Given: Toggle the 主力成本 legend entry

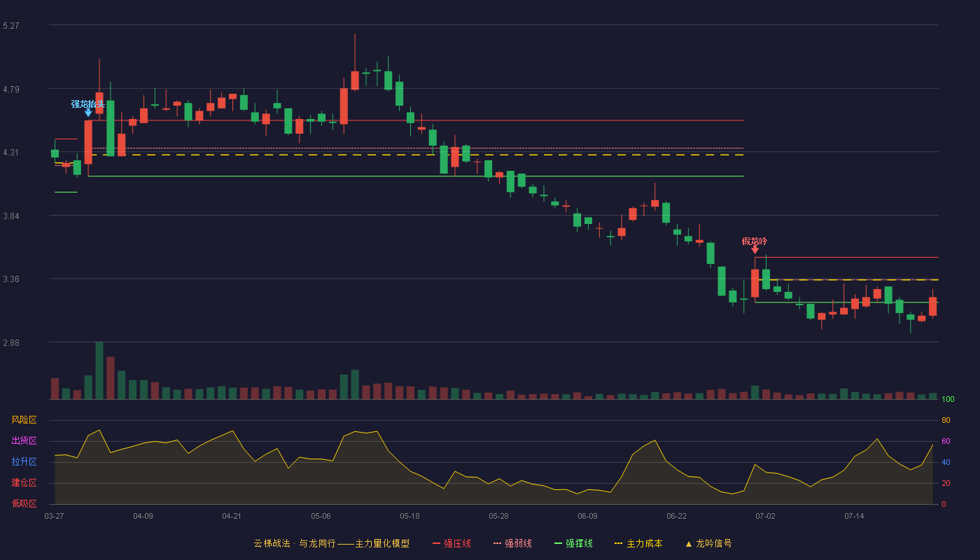Looking at the screenshot, I should (x=638, y=543).
